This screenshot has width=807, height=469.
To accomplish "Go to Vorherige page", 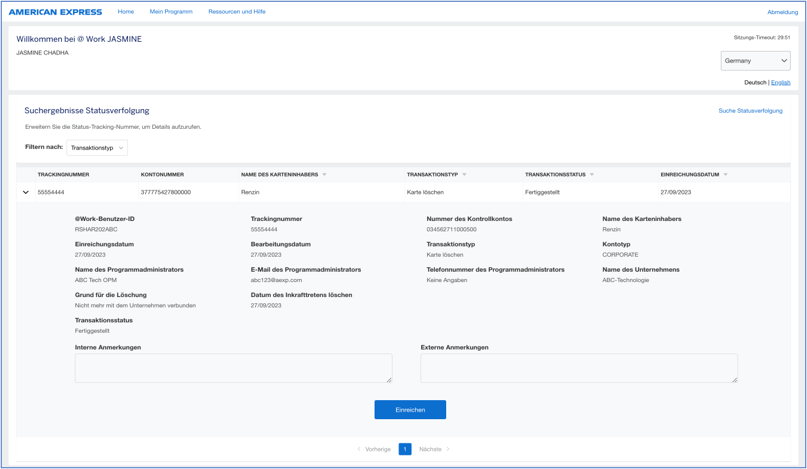I will pos(375,449).
